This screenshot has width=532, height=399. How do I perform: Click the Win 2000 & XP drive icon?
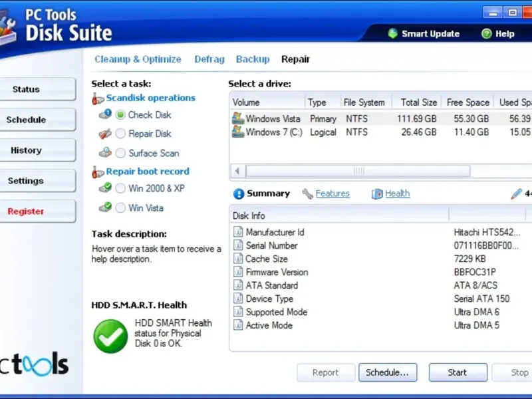click(x=105, y=188)
